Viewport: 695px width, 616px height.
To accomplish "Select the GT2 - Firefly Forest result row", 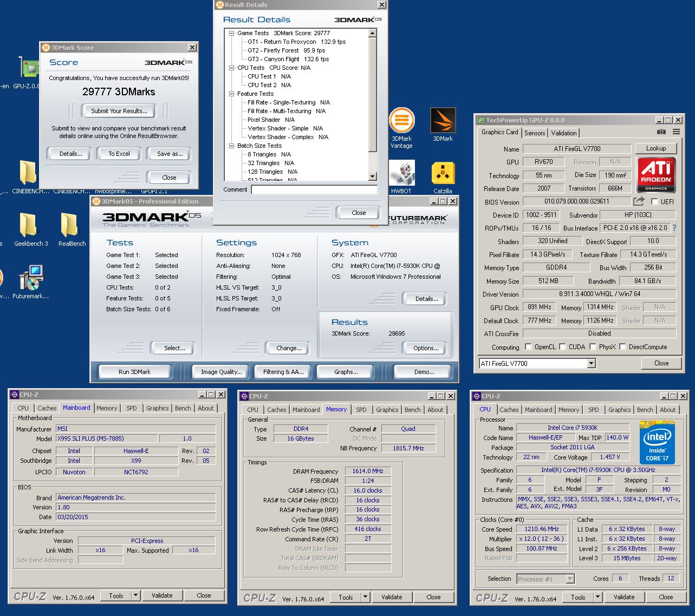I will [286, 50].
